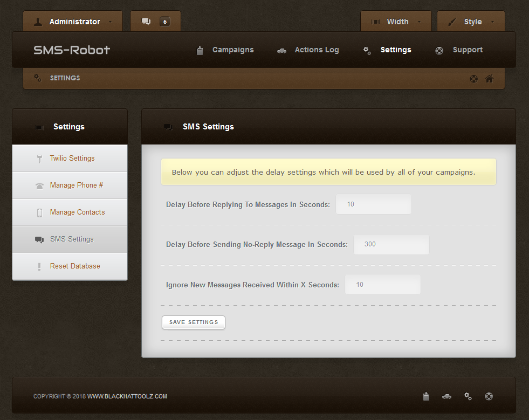Click the 'Delay Before Replying To Messages' label
The image size is (529, 420).
248,205
